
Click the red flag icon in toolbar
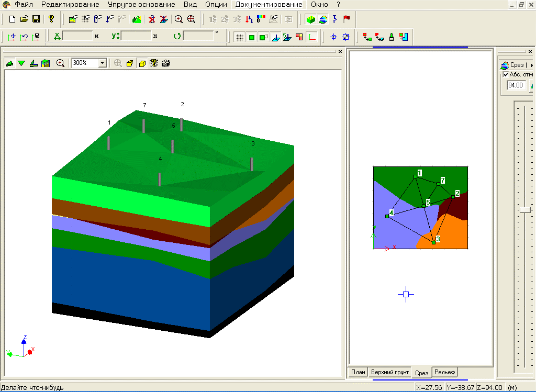tap(347, 19)
